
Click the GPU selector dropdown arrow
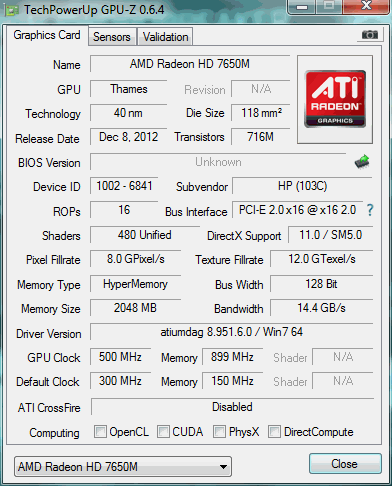coord(224,467)
